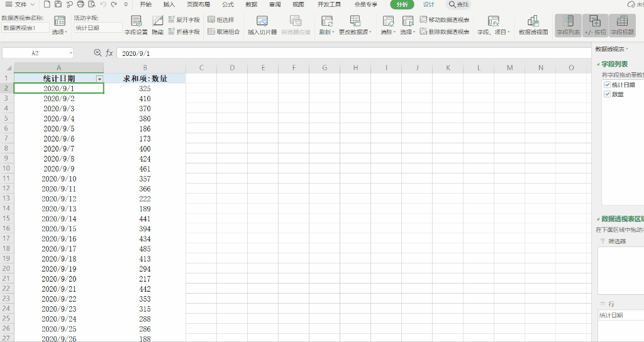
Task: Open the 视图 ribbon tab
Action: click(x=298, y=4)
